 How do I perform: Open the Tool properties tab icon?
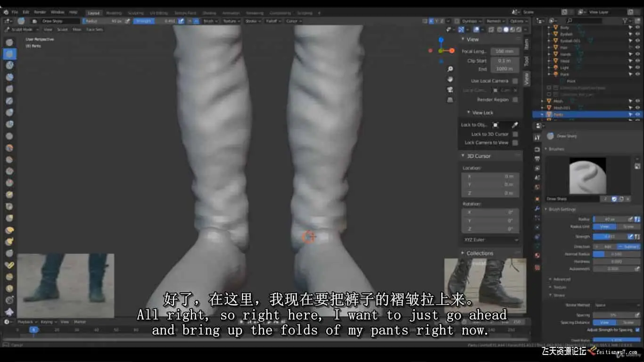click(x=537, y=137)
